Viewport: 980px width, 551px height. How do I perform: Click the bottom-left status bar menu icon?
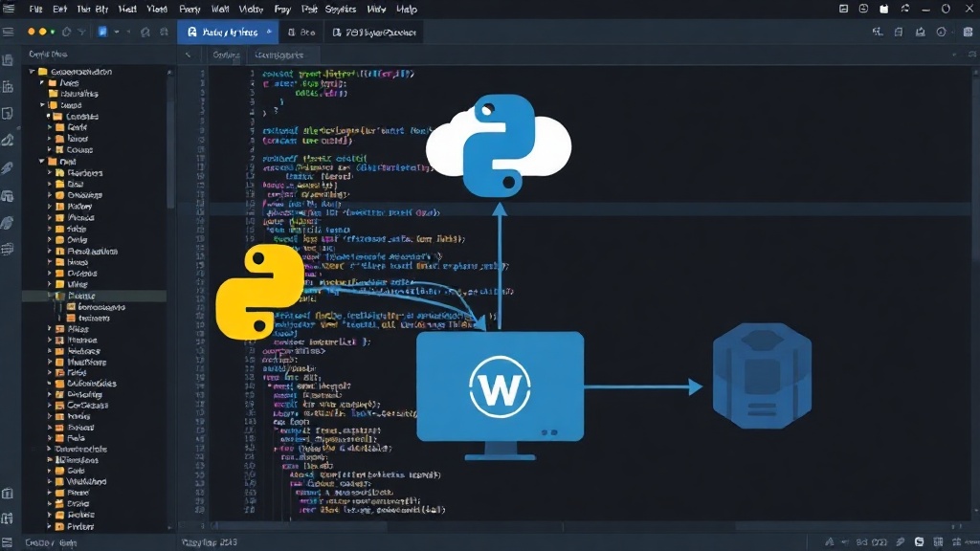[7, 542]
